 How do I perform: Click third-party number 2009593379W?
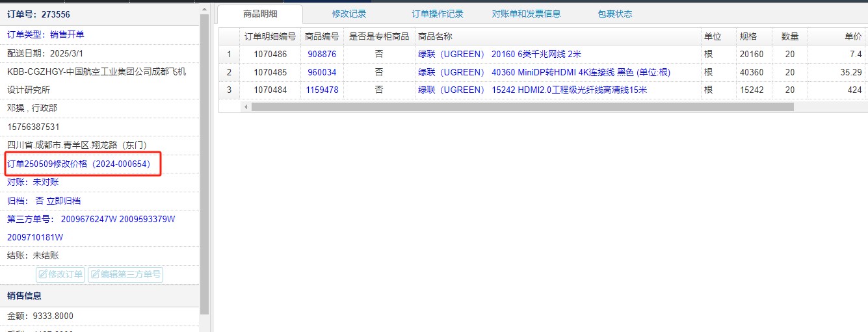coord(148,219)
